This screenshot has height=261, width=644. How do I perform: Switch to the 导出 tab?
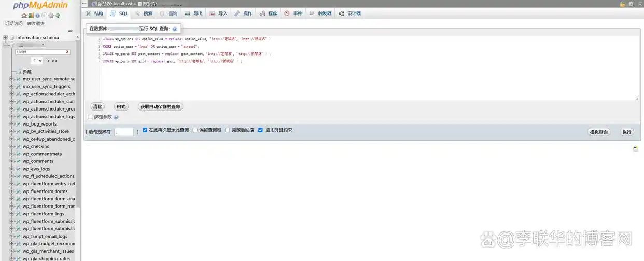193,13
